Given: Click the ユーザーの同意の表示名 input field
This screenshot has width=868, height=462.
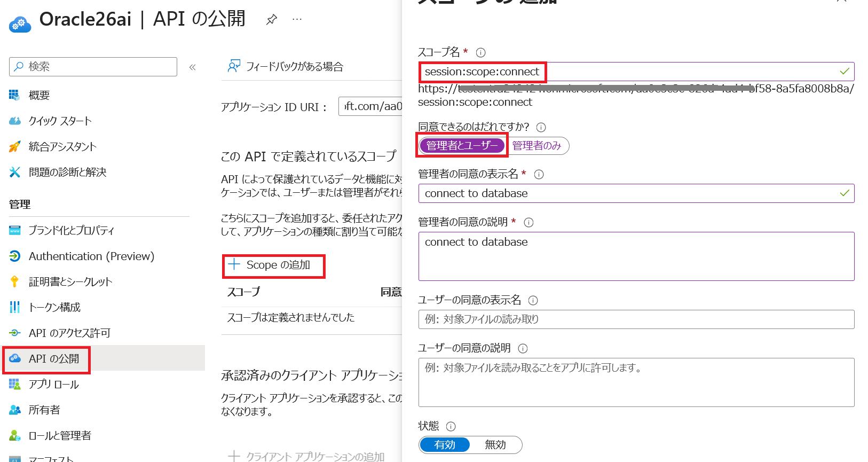Looking at the screenshot, I should 636,319.
